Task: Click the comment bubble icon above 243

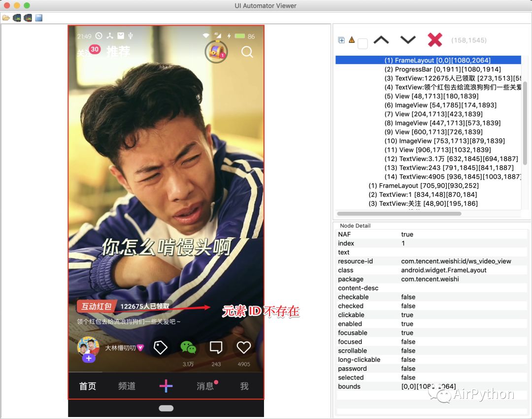Action: point(216,348)
